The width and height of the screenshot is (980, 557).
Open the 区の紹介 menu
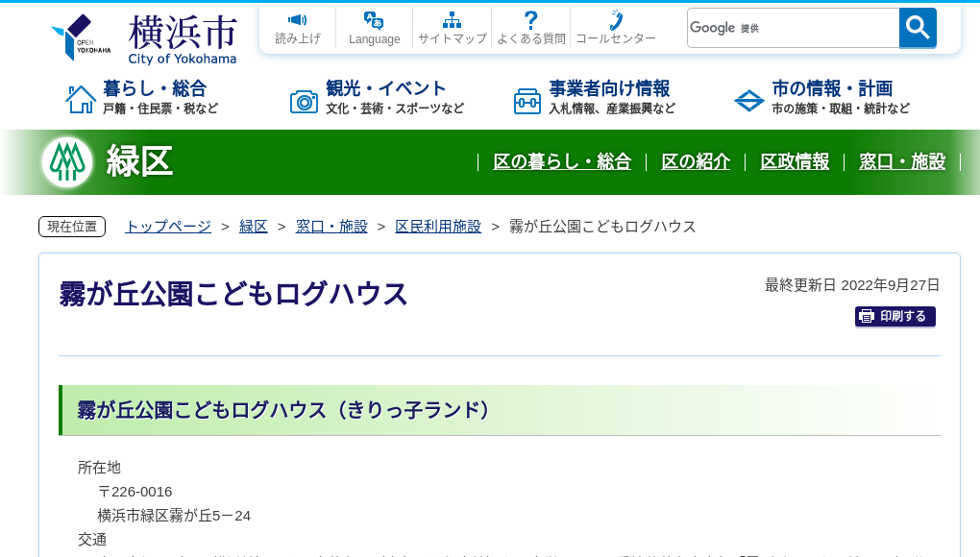coord(695,162)
